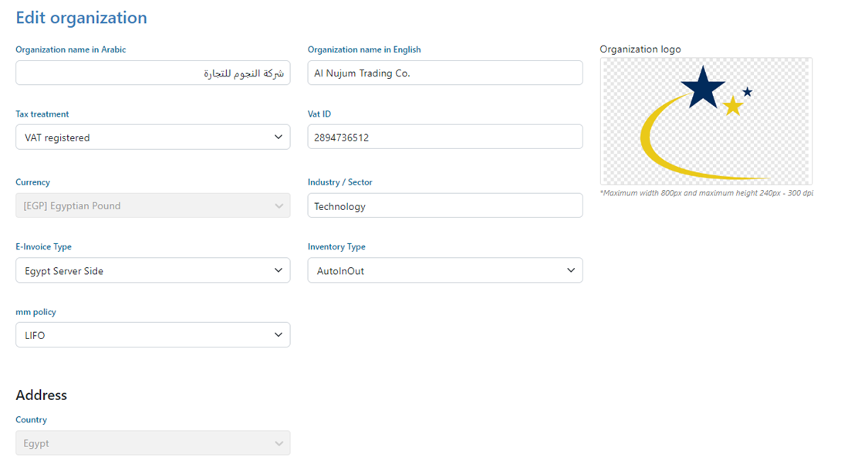
Task: Click the maximum width logo size note
Action: [706, 193]
